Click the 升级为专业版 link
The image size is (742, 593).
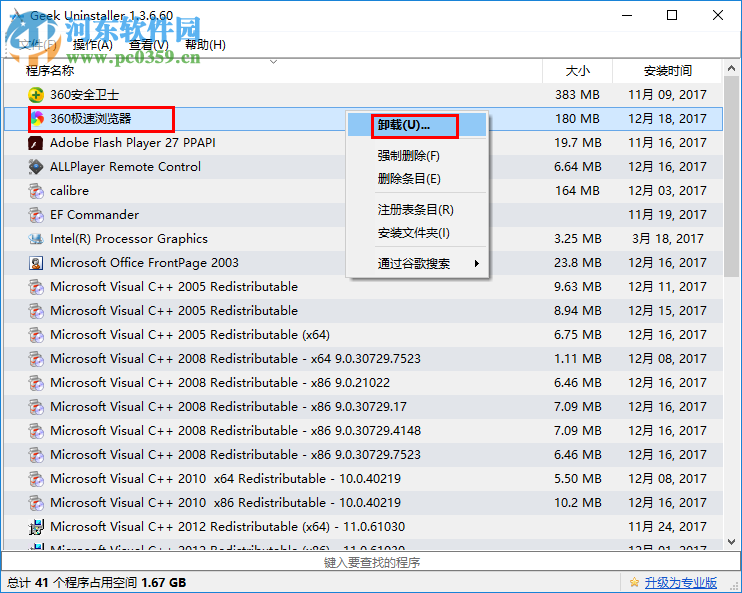(680, 583)
